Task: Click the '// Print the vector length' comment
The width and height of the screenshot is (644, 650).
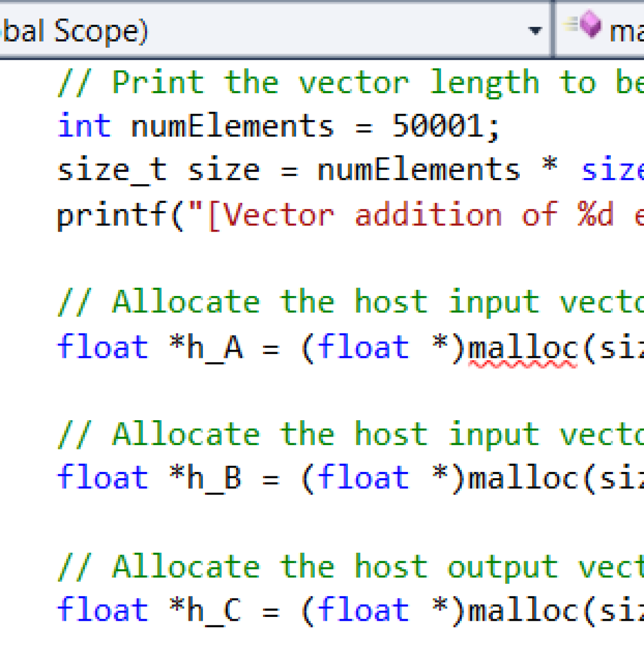Action: pyautogui.click(x=298, y=83)
